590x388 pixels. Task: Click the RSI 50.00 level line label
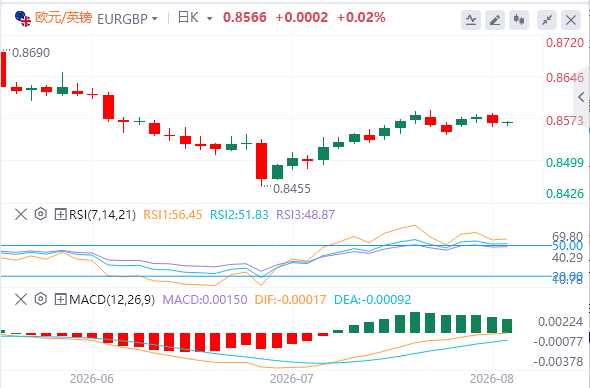tap(567, 246)
